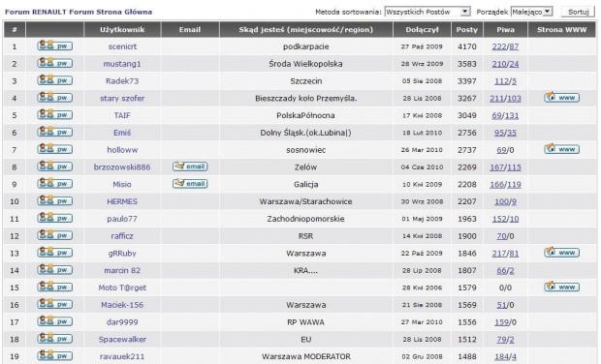The height and width of the screenshot is (364, 601).
Task: Click the email icon for brzozowski886
Action: pos(190,167)
